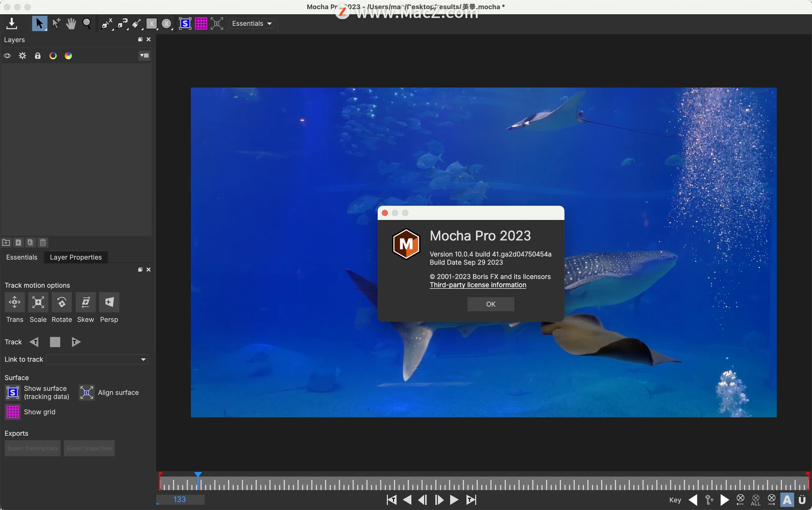Click the duplicate layer icon
The height and width of the screenshot is (510, 812).
pos(30,242)
